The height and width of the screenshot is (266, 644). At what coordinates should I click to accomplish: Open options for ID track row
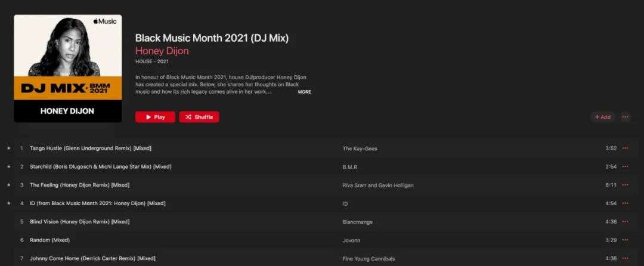[x=625, y=203]
